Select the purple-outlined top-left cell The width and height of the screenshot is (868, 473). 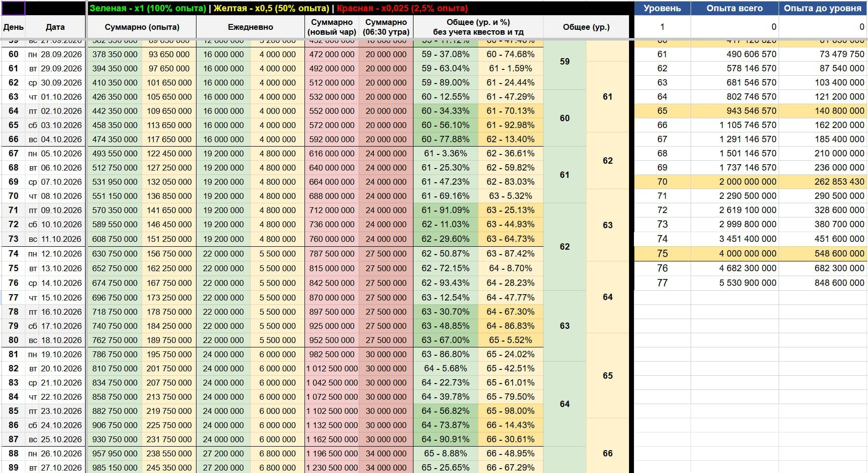(13, 8)
